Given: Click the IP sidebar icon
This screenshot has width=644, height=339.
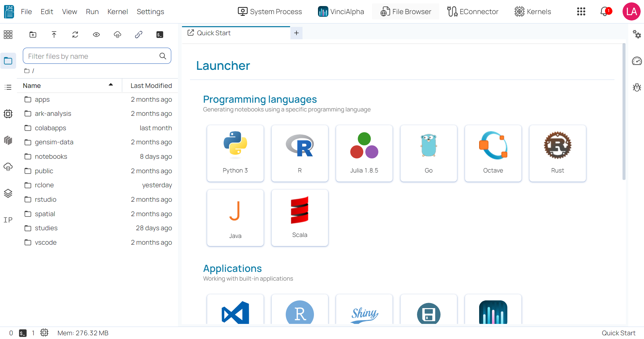Looking at the screenshot, I should click(x=8, y=220).
